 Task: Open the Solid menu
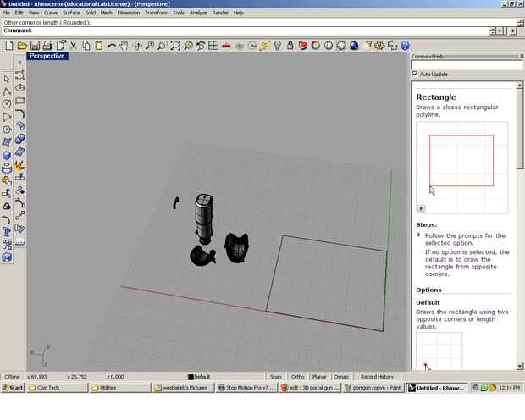(91, 13)
